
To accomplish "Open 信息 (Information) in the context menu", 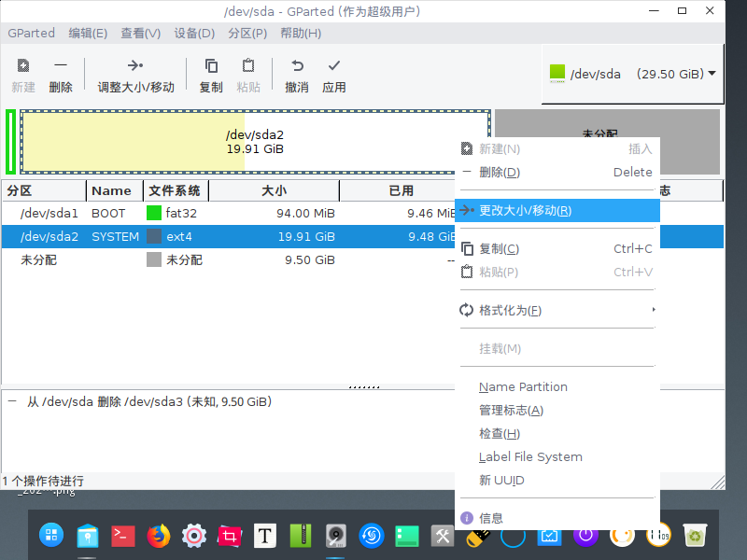I will click(557, 518).
